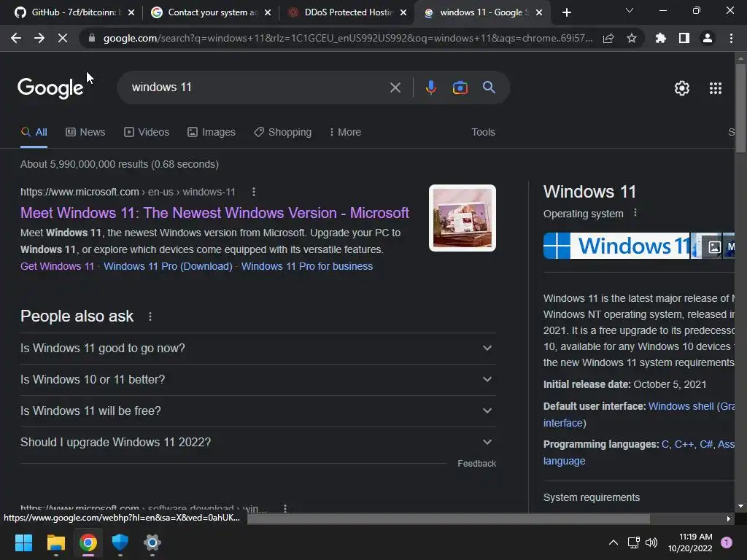
Task: Expand 'Is Windows 10 or 11 better?'
Action: click(258, 379)
